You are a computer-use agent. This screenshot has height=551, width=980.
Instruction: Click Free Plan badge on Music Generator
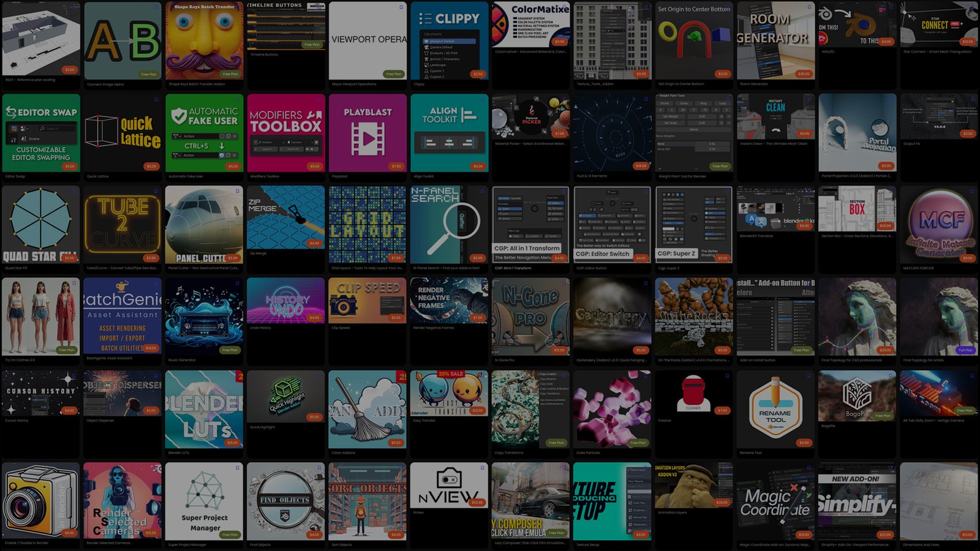(x=230, y=350)
